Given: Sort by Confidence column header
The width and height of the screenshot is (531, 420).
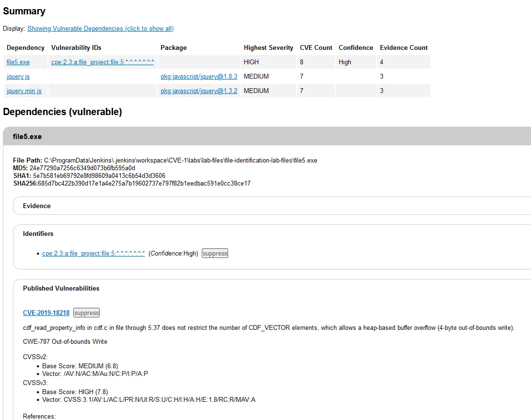Looking at the screenshot, I should coord(356,48).
